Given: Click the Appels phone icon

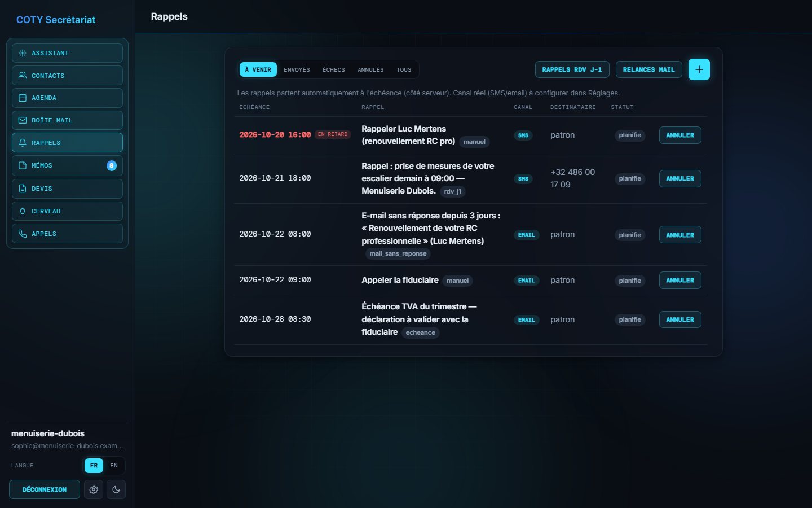Looking at the screenshot, I should click(23, 234).
